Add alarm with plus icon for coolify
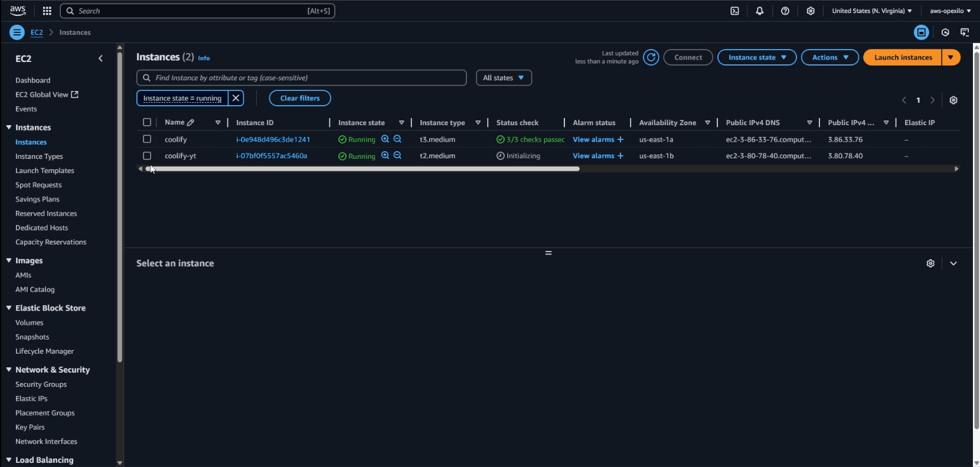Screen dimensions: 980x467 620,139
